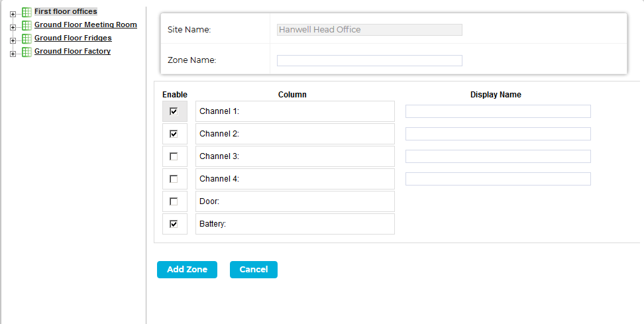Click the First floor offices grid icon

[x=27, y=13]
